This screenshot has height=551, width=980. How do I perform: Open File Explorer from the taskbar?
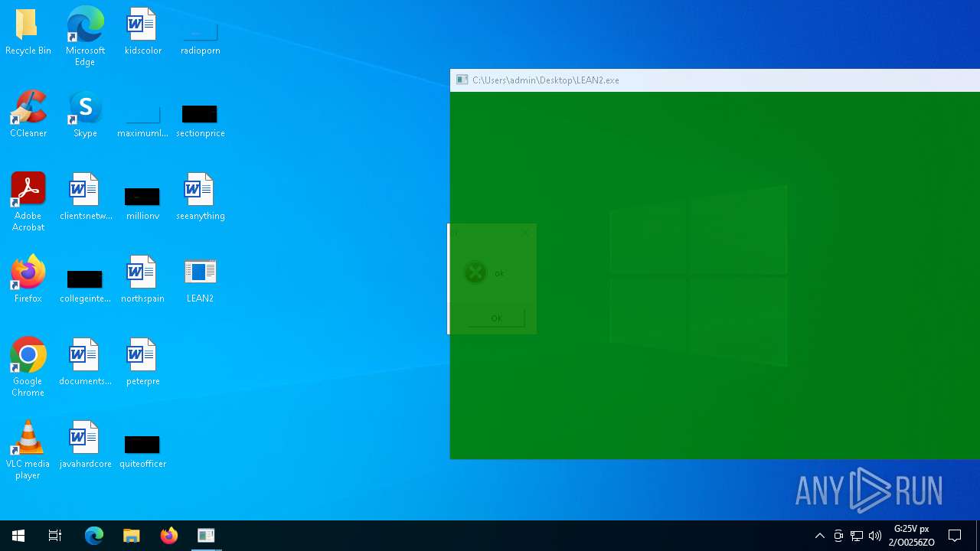coord(132,536)
